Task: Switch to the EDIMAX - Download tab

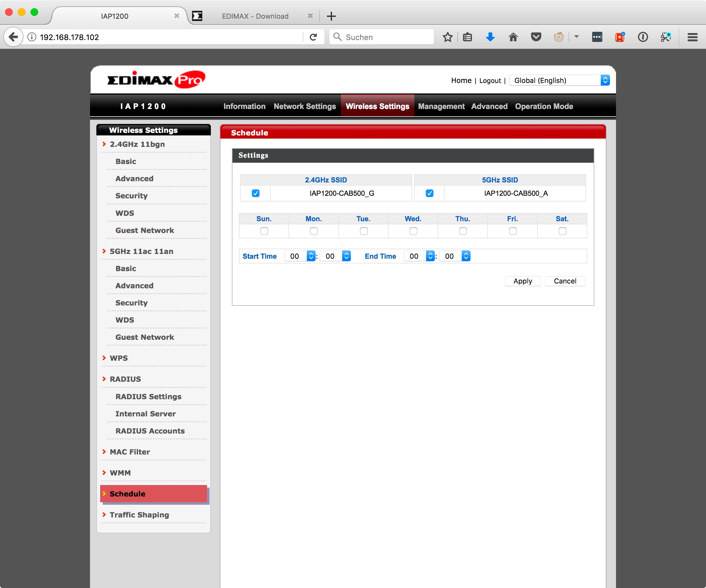Action: pos(255,16)
